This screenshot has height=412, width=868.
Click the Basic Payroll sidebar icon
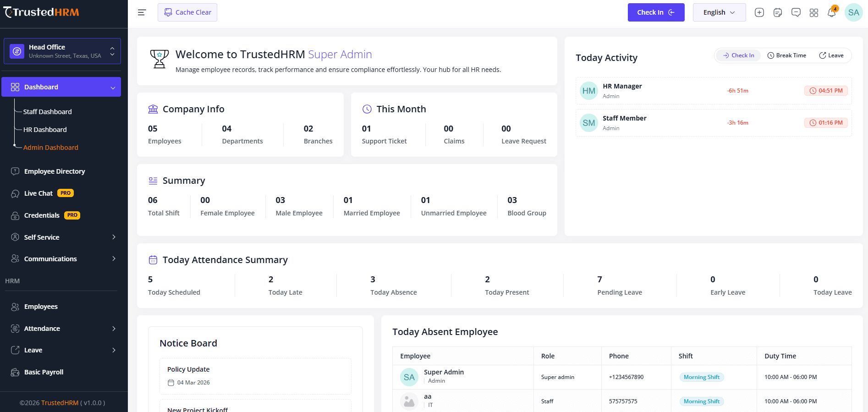15,372
